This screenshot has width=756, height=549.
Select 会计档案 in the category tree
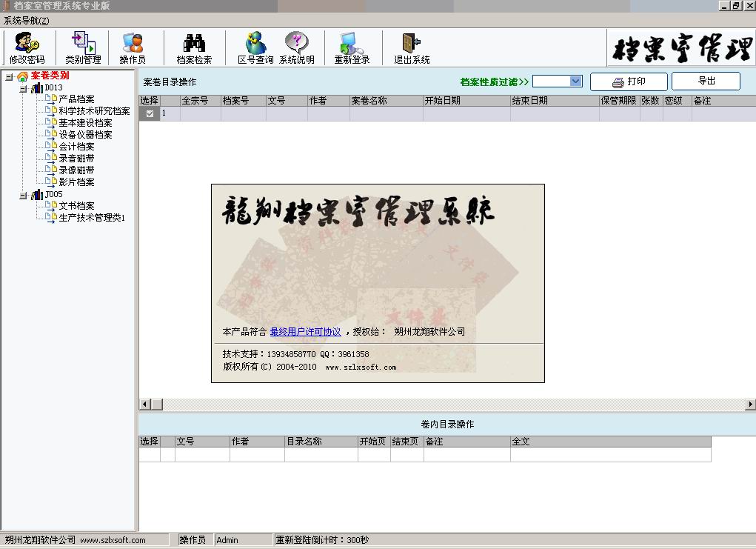click(76, 147)
